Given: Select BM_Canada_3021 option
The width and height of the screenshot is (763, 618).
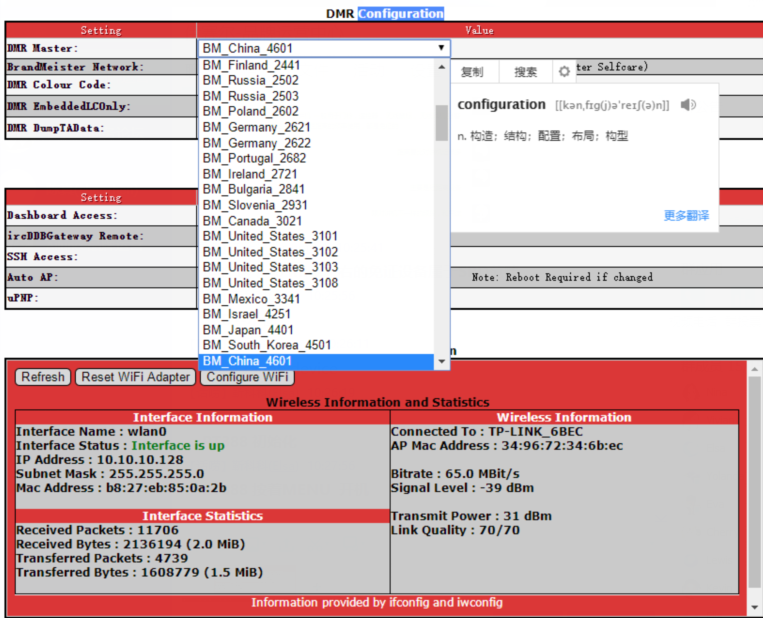Looking at the screenshot, I should click(x=252, y=221).
